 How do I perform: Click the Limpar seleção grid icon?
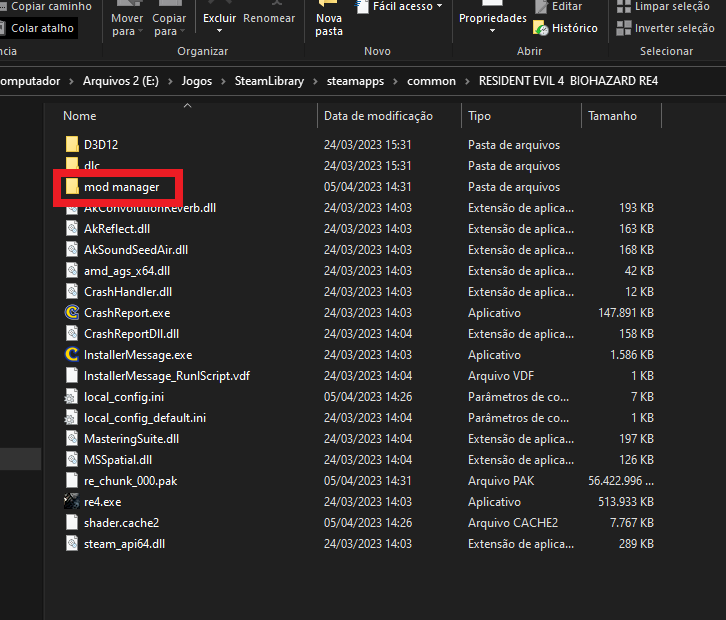[x=623, y=6]
